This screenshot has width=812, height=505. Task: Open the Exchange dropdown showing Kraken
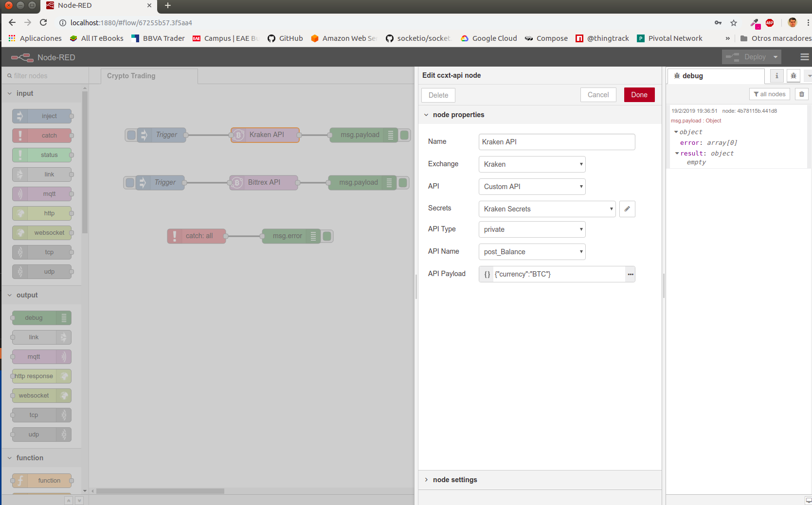532,164
